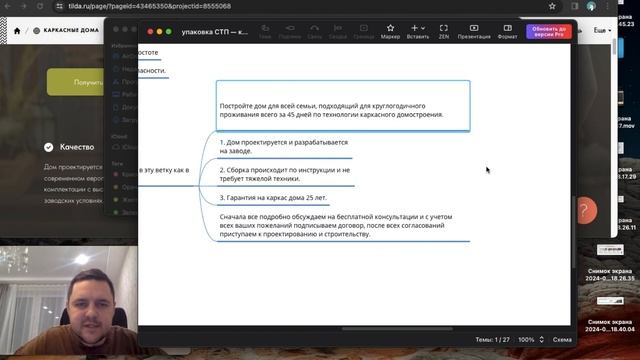Select the Маркер star tool
This screenshot has width=640, height=360.
click(x=390, y=31)
